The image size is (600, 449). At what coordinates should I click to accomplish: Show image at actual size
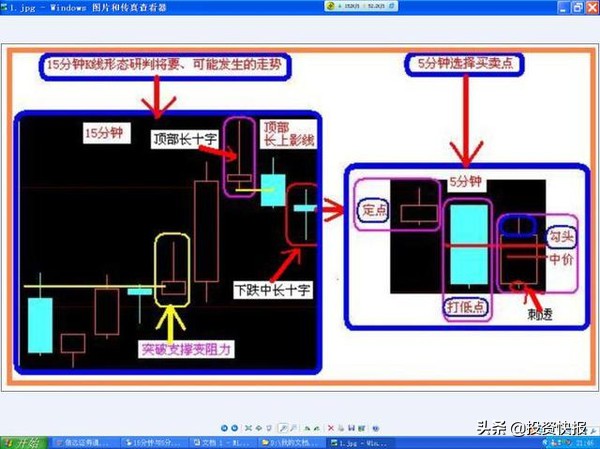click(259, 427)
